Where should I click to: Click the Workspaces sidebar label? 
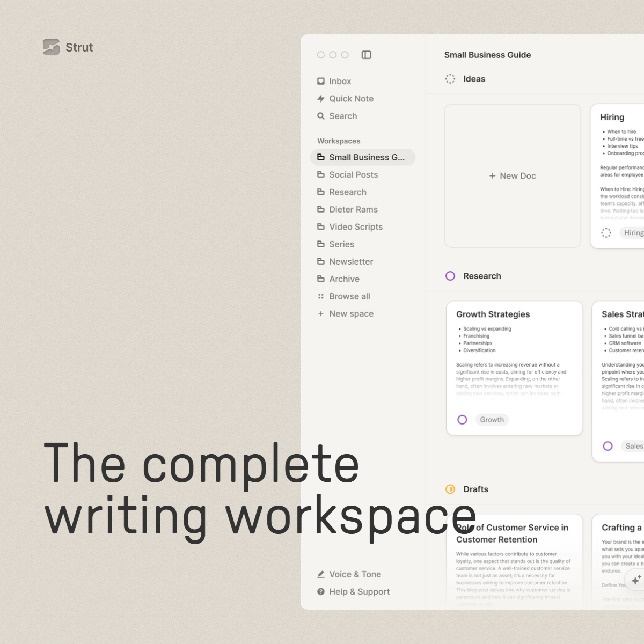click(339, 141)
